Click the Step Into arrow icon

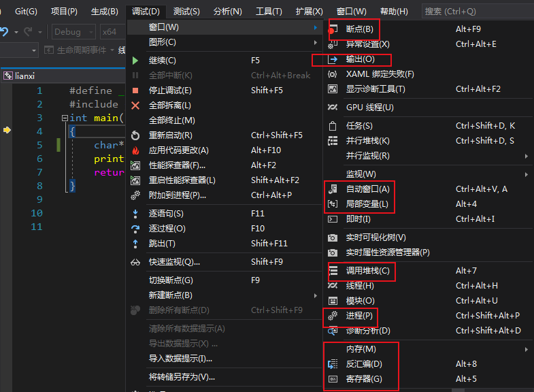point(135,214)
